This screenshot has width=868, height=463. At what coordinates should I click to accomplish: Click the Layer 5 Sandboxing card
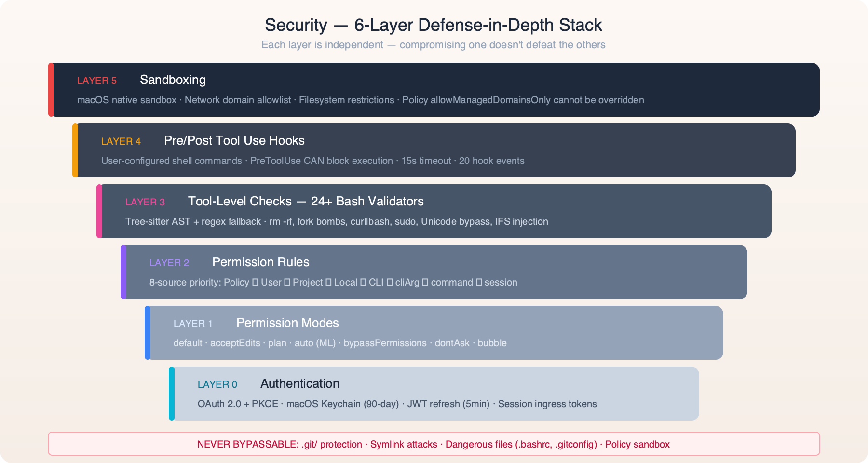434,89
